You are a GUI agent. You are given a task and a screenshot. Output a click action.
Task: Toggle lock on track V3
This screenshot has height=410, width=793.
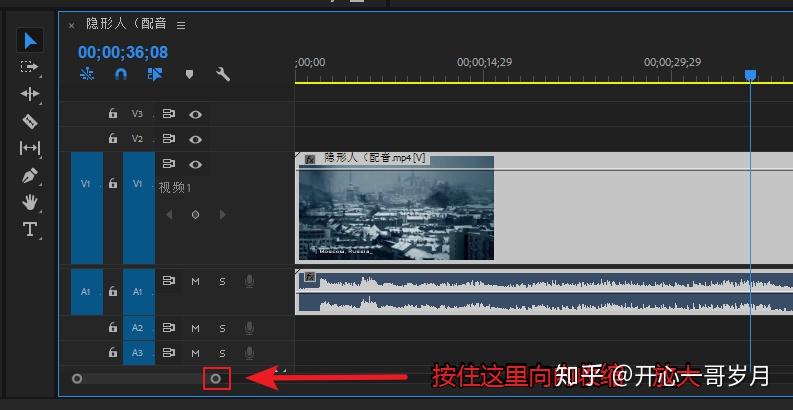113,114
